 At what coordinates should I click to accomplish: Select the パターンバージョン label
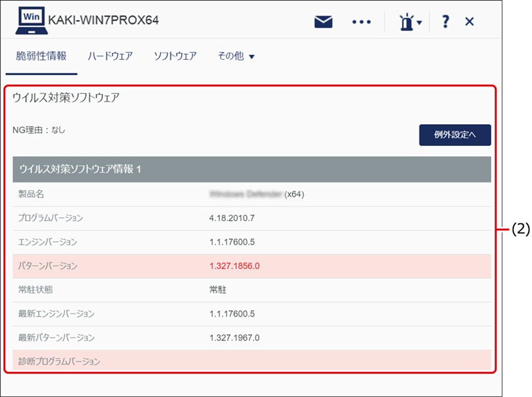[x=48, y=266]
